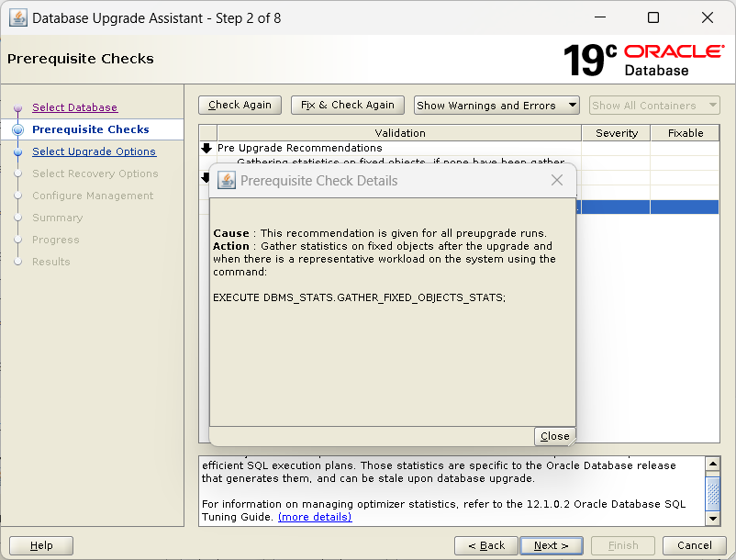Go to Select Upgrade Options step
Screen dimensions: 736x560
(94, 151)
